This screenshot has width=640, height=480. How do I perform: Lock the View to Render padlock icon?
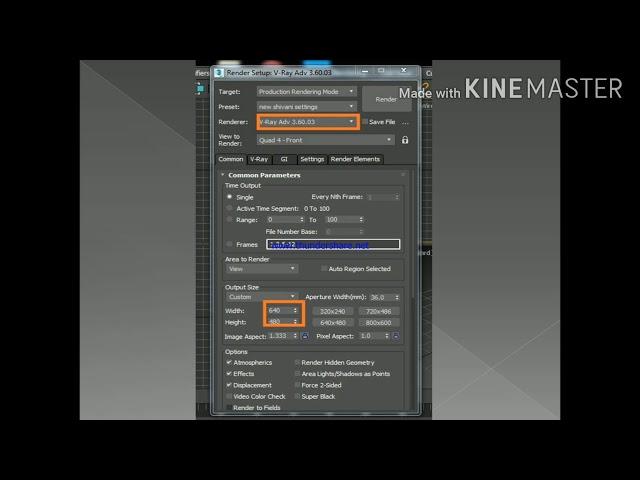tap(405, 140)
